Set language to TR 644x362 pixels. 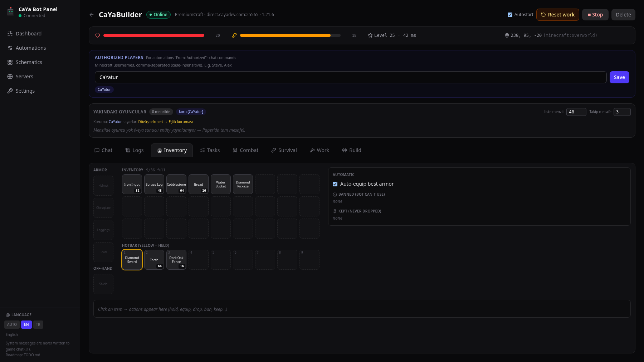(x=38, y=324)
